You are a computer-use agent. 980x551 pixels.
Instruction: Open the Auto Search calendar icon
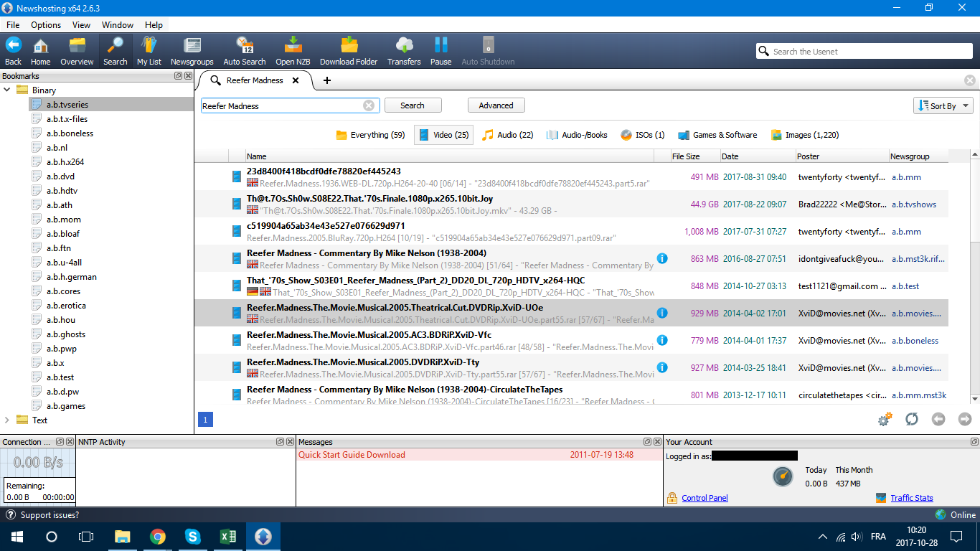[245, 51]
